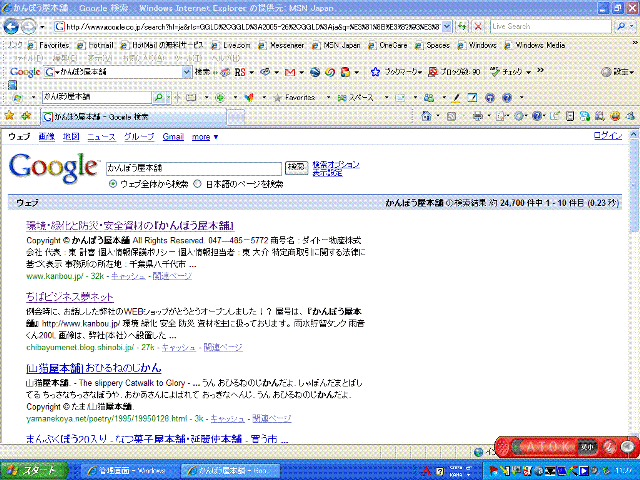Click the 地図 maps link
The width and height of the screenshot is (640, 480).
click(x=71, y=137)
